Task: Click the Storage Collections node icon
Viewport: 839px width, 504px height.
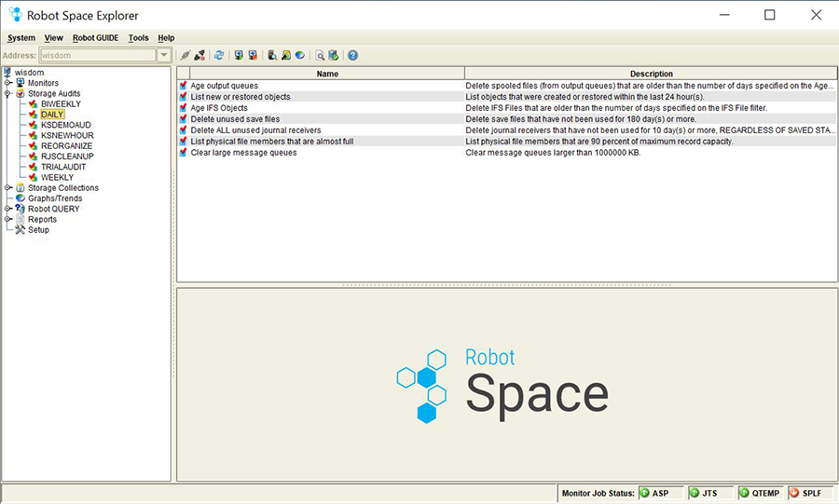Action: 21,187
